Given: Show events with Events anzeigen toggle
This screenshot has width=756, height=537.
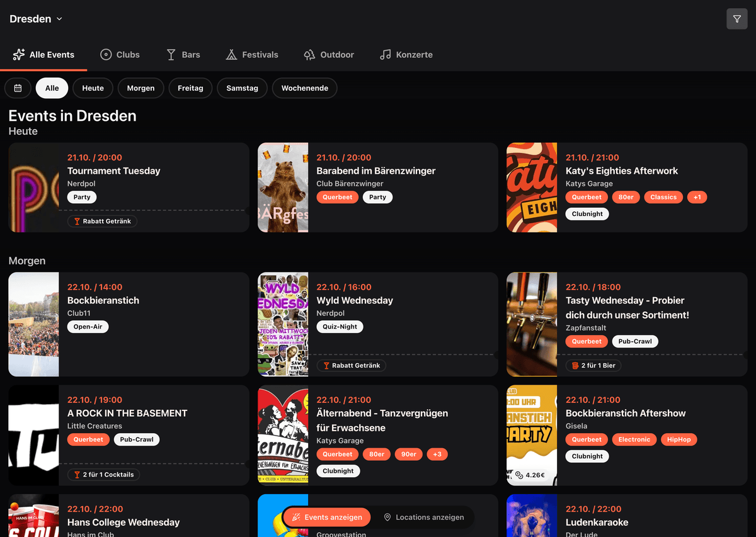Looking at the screenshot, I should click(327, 517).
